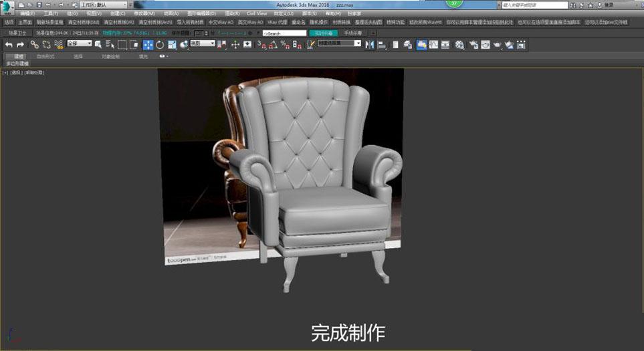Viewport: 644px width, 351px height.
Task: Toggle Spinner Snap
Action: [x=298, y=45]
